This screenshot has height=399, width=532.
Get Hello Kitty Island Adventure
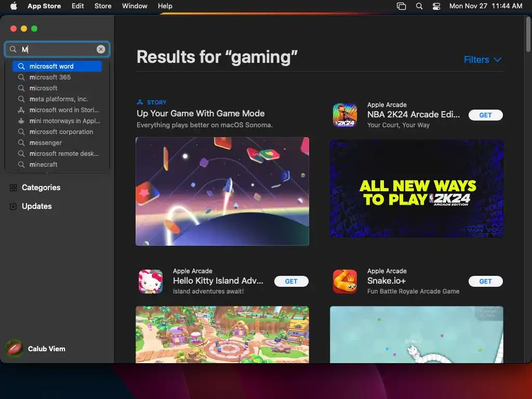291,281
